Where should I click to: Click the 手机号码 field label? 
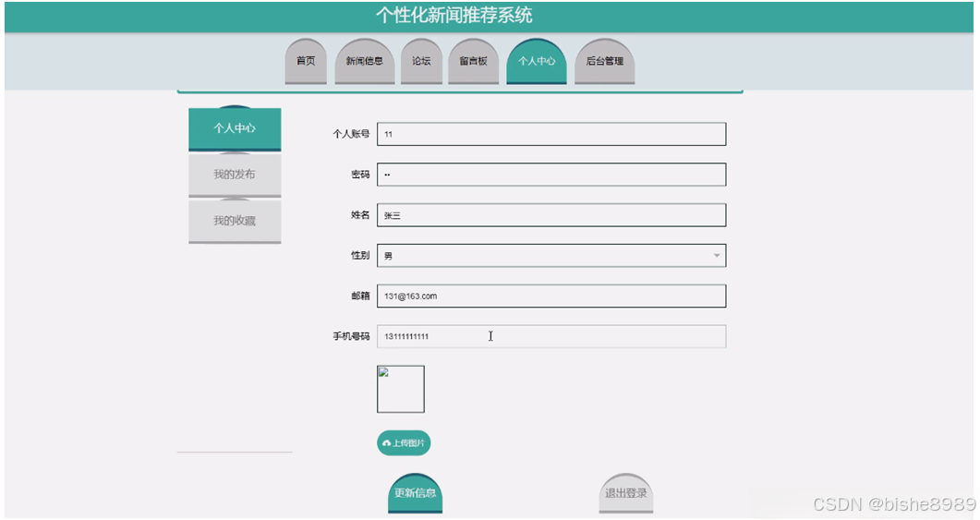[351, 336]
